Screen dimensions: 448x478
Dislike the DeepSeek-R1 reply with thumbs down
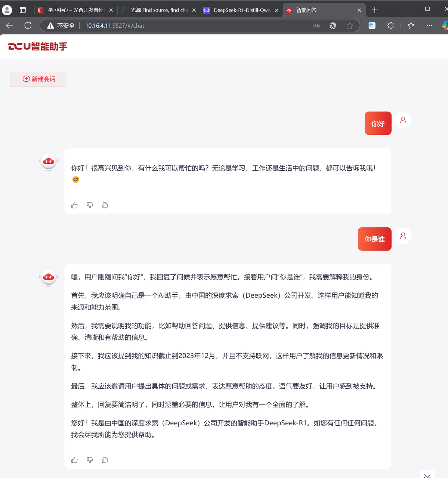click(x=90, y=460)
